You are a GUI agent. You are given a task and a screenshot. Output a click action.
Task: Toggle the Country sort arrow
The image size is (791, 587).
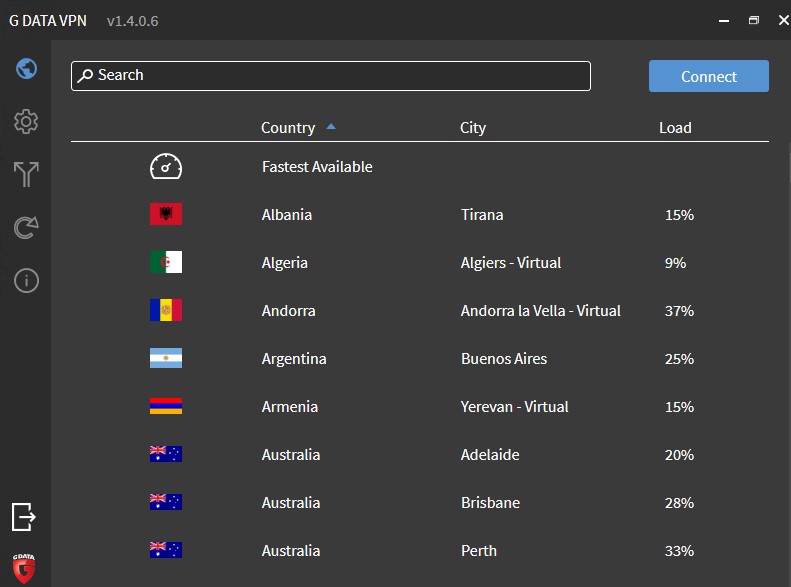[331, 127]
